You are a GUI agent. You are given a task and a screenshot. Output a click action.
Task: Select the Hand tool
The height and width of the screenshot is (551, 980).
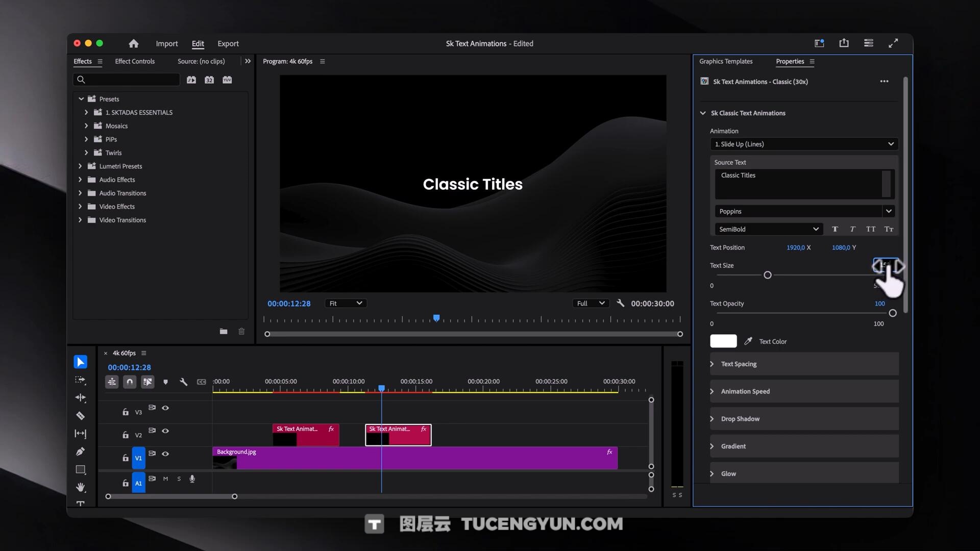click(80, 487)
